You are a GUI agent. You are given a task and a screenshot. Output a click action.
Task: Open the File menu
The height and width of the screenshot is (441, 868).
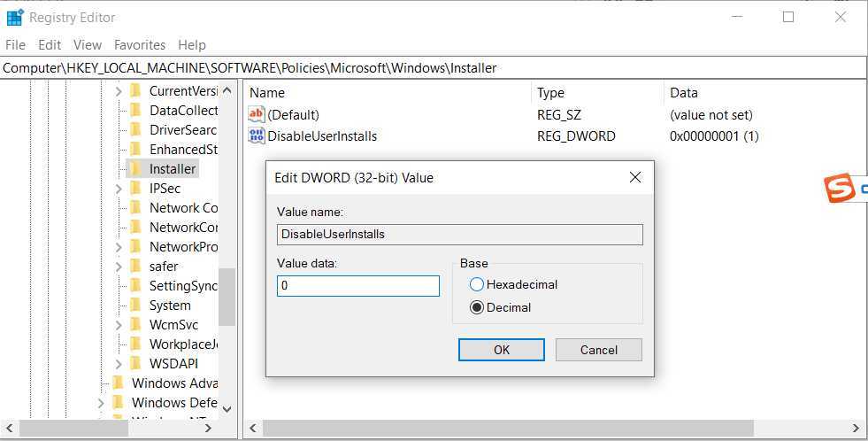[x=15, y=45]
